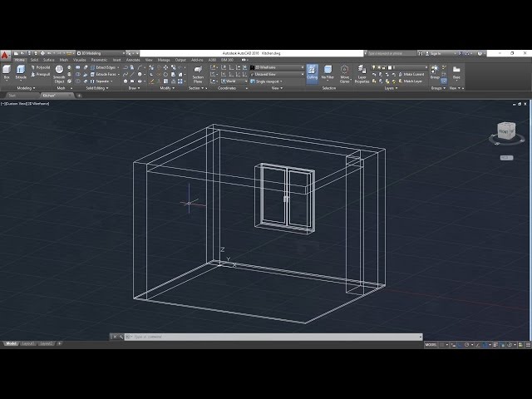Open the 3D Modeling workspace dropdown
Screen dimensions: 532x399
[x=101, y=53]
